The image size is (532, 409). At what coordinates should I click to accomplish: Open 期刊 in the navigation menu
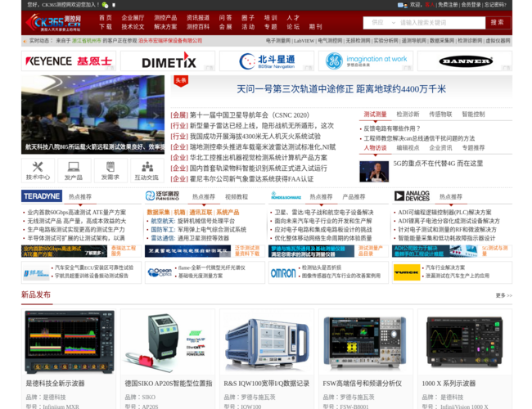tap(316, 27)
